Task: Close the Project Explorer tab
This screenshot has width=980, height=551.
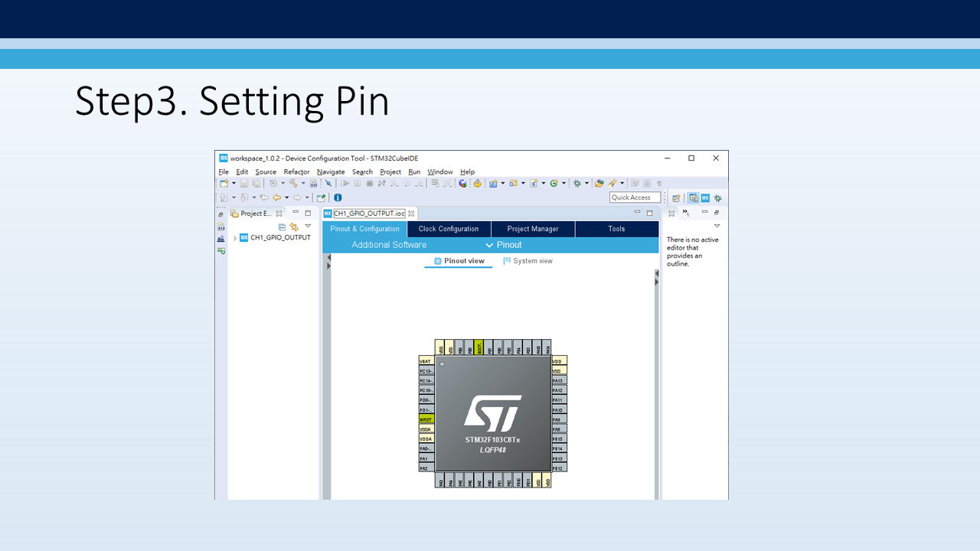Action: point(279,214)
